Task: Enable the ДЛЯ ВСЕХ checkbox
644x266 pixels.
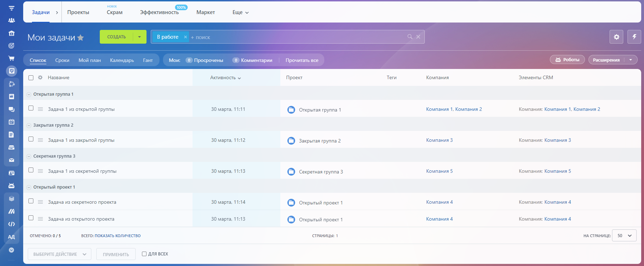Action: point(144,254)
